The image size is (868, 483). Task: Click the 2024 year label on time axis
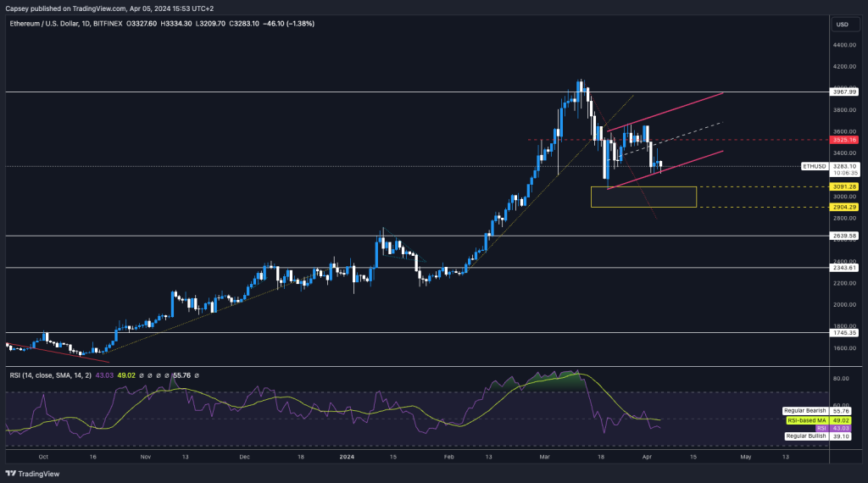pyautogui.click(x=347, y=457)
